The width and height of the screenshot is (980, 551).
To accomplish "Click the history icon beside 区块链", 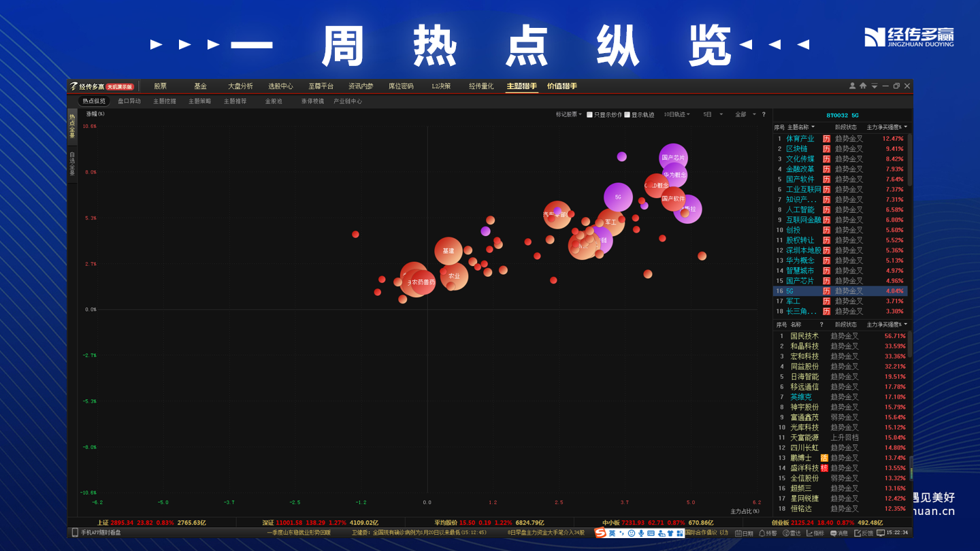I will 826,149.
